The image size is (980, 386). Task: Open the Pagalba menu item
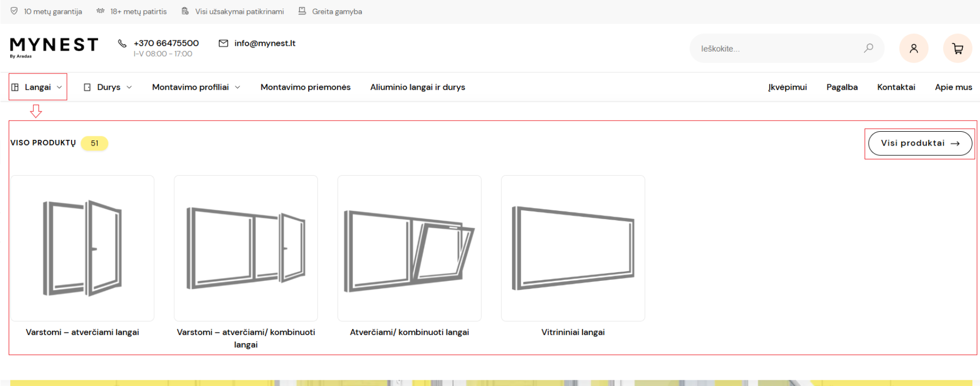[842, 87]
